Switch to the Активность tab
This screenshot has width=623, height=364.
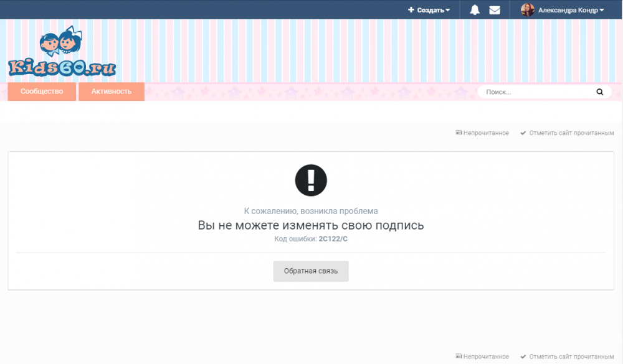click(112, 91)
